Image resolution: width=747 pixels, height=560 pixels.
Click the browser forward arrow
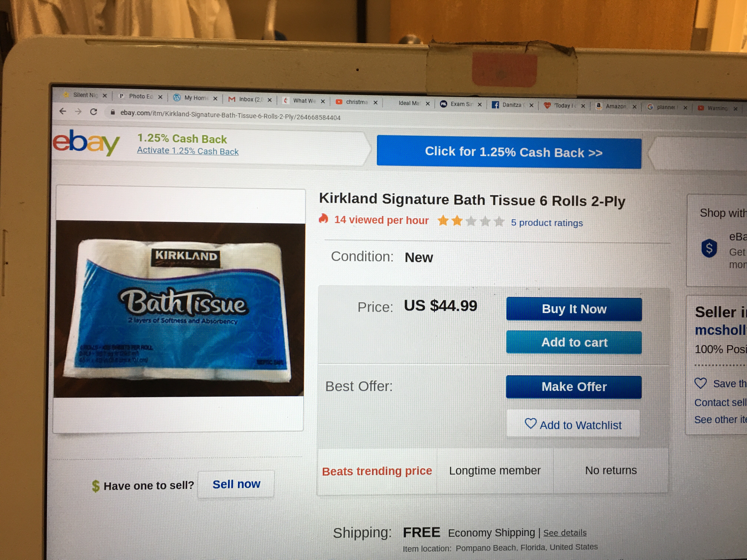(78, 111)
